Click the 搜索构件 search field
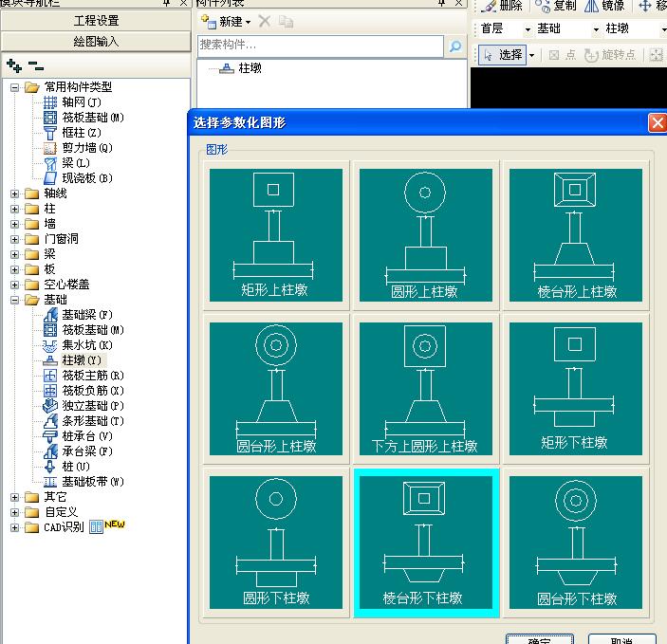Image resolution: width=667 pixels, height=644 pixels. coord(321,46)
